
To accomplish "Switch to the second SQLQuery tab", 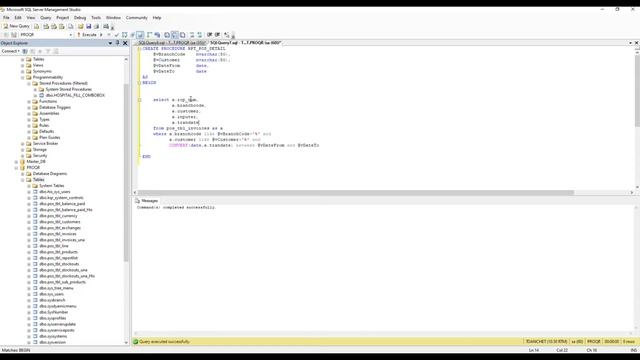I will pyautogui.click(x=246, y=43).
